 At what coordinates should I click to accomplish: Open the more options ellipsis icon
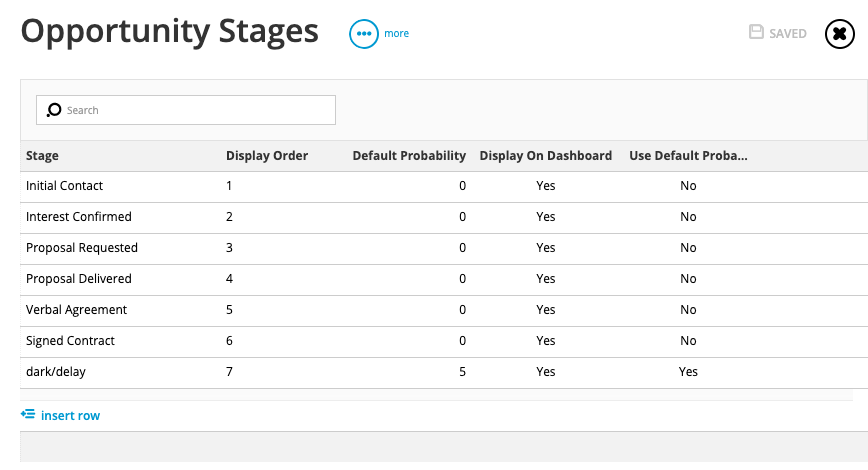(364, 34)
